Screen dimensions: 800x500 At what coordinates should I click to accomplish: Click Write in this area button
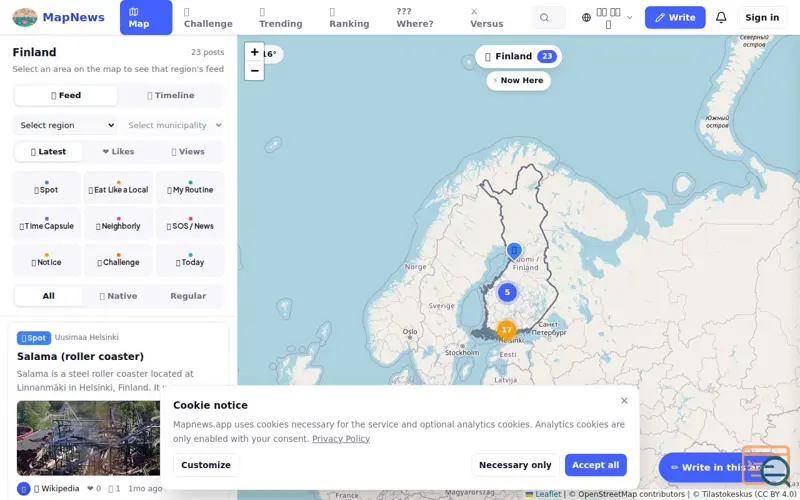(714, 467)
